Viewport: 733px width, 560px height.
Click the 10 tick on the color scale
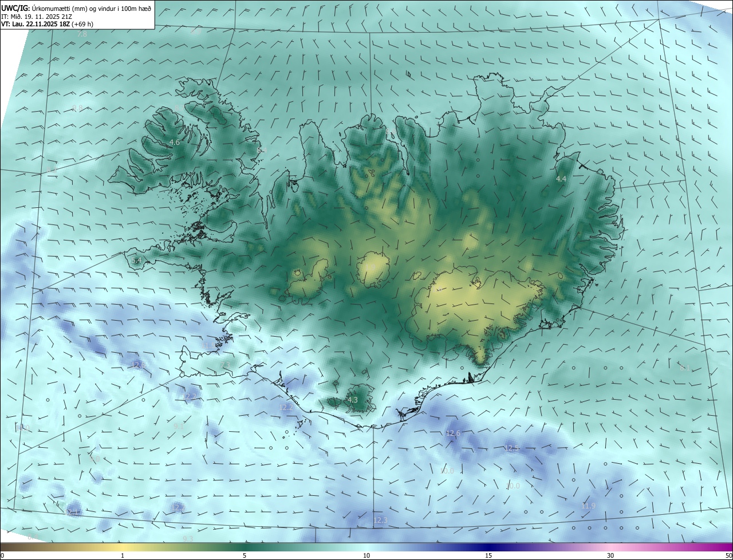pyautogui.click(x=366, y=555)
